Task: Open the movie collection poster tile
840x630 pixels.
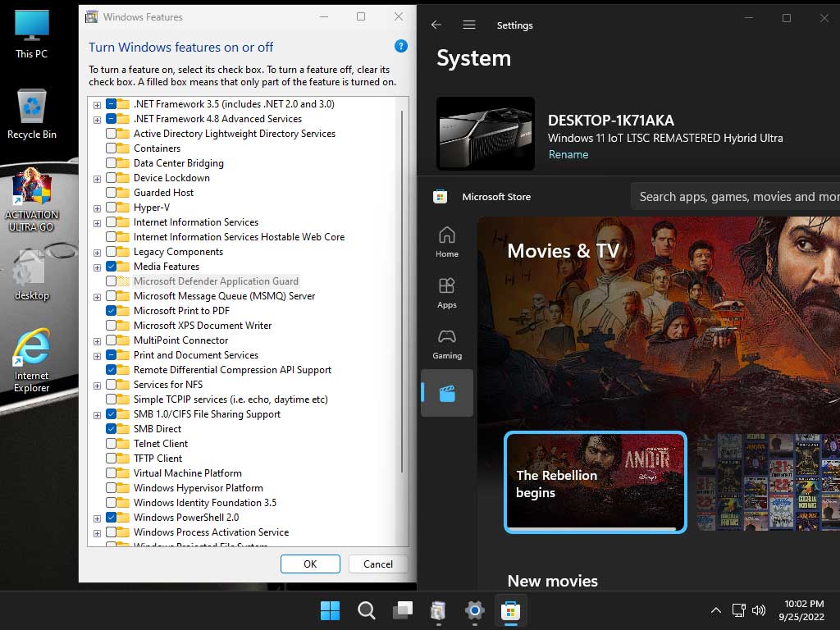Action: pyautogui.click(x=768, y=482)
